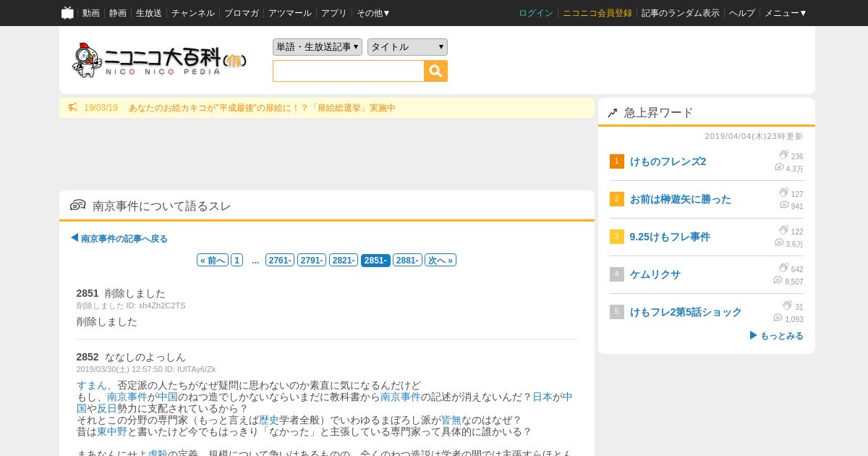The image size is (868, 456).
Task: Click the 皆無 link in post 2852
Action: [x=451, y=421]
